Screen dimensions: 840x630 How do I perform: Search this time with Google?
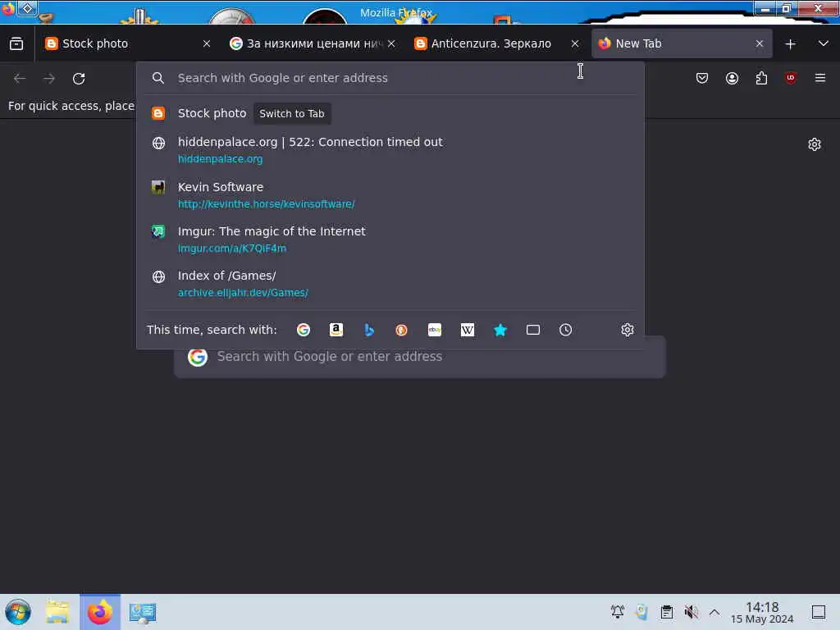(304, 330)
